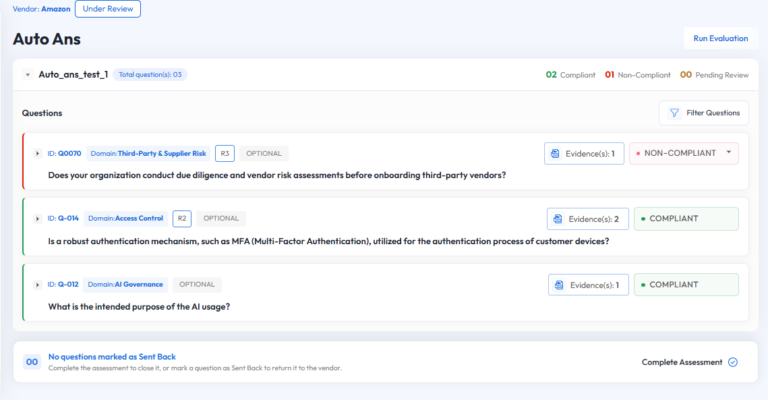This screenshot has width=768, height=400.
Task: Expand question Q-014 details
Action: click(x=37, y=219)
